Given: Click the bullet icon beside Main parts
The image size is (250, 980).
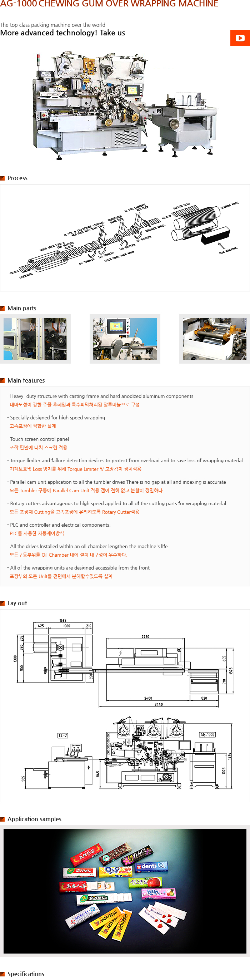Looking at the screenshot, I should pos(2,308).
